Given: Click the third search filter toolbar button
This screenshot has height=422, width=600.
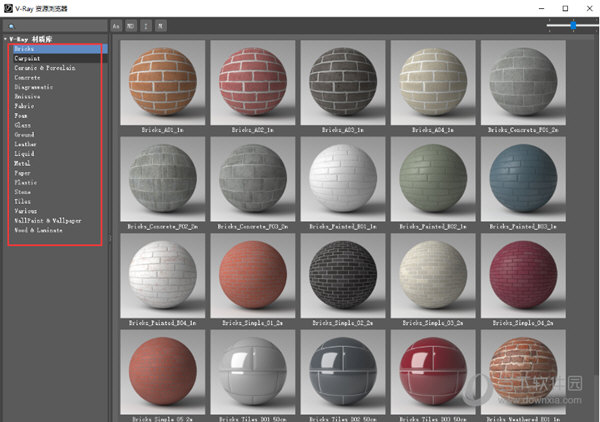Looking at the screenshot, I should (x=146, y=25).
